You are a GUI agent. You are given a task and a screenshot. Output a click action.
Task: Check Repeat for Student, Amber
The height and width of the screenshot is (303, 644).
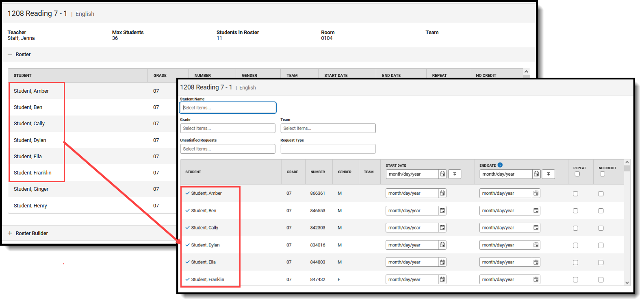pos(575,194)
